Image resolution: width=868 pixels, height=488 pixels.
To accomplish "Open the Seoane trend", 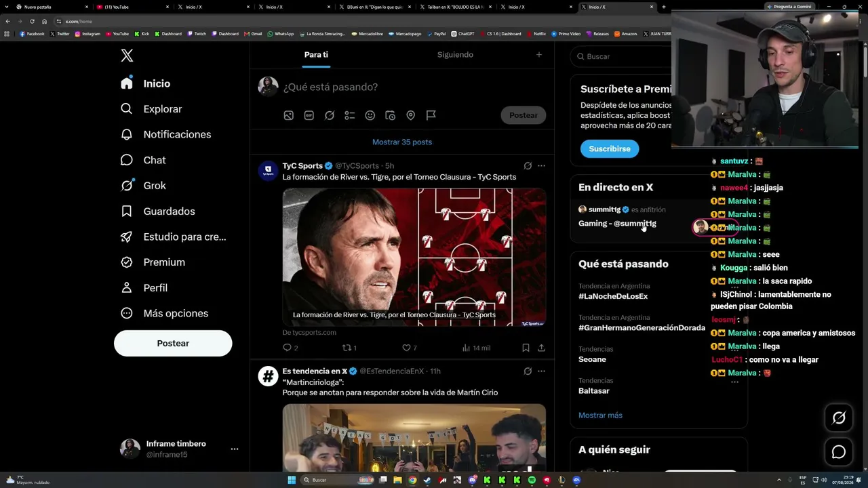I will click(x=592, y=360).
